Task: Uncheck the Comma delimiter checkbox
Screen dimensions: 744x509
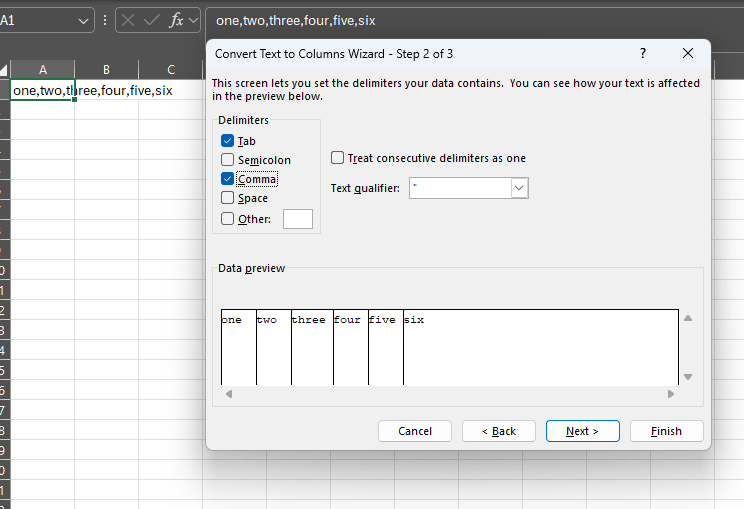Action: 227,178
